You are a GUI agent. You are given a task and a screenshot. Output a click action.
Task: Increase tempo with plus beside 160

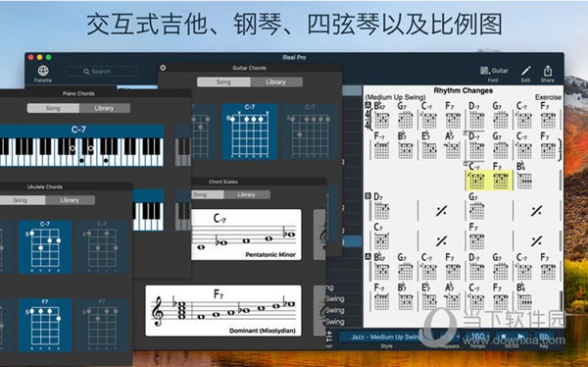coord(488,337)
